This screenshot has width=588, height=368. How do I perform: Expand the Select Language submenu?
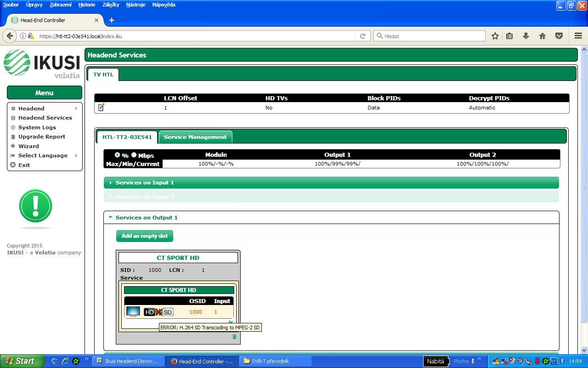click(x=43, y=155)
